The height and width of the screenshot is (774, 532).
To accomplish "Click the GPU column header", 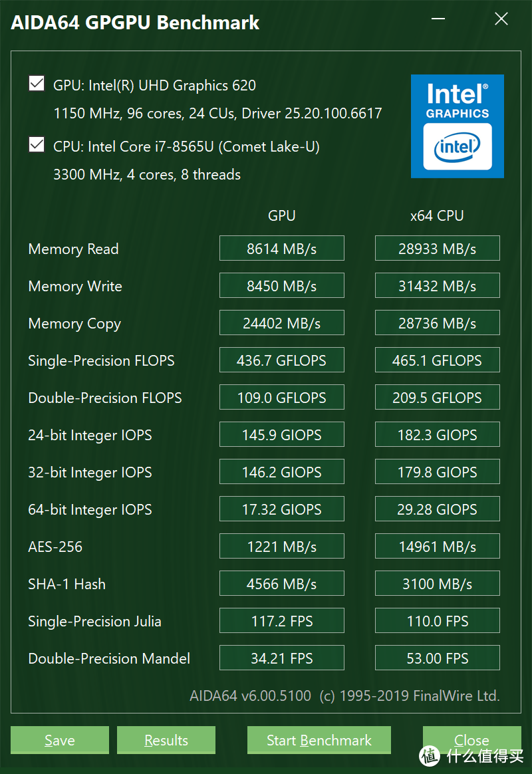I will click(281, 215).
